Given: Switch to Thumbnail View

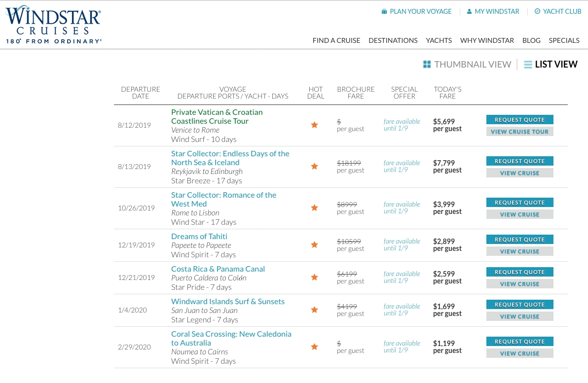Looking at the screenshot, I should pos(473,65).
